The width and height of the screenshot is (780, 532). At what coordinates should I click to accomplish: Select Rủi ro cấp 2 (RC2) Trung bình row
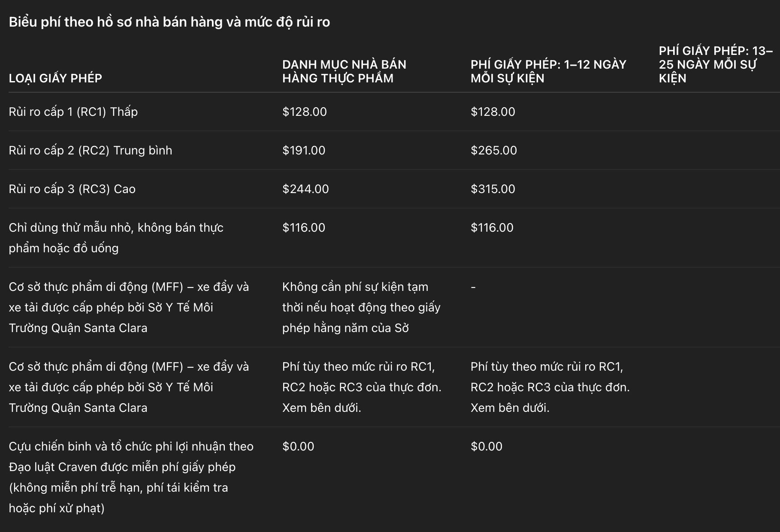[x=394, y=150]
